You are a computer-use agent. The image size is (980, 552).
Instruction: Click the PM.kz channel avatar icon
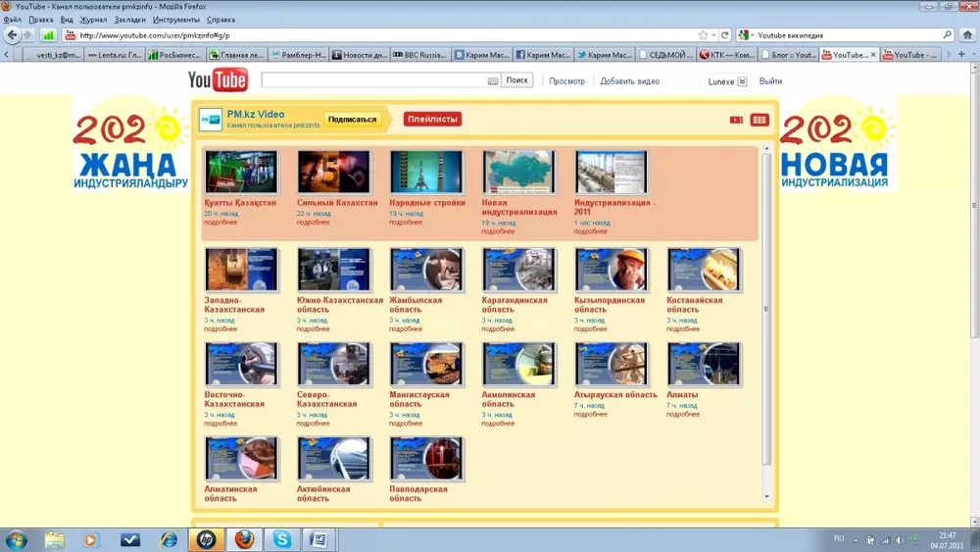211,120
